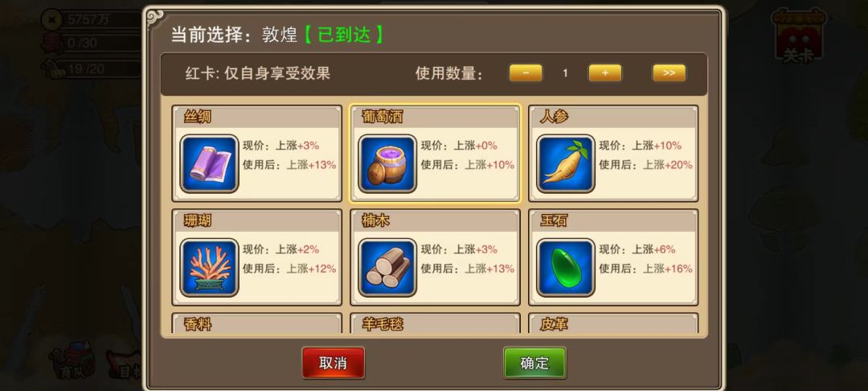Select the silk (丝绸) fabric icon
Image resolution: width=868 pixels, height=391 pixels.
[x=209, y=164]
